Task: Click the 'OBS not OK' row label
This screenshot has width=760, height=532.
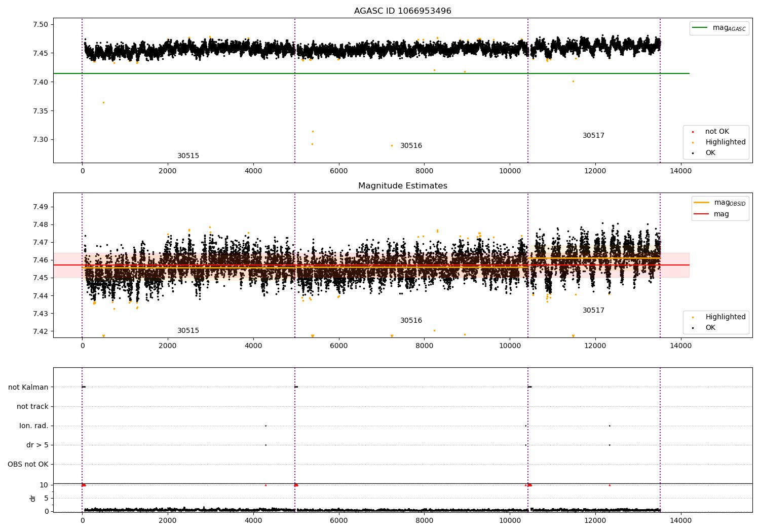Action: pos(28,465)
